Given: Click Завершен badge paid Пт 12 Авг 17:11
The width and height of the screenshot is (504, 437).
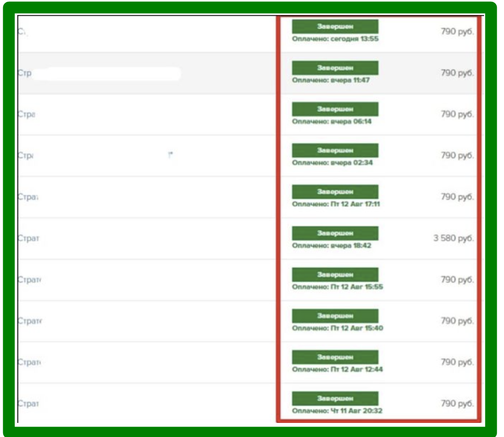Looking at the screenshot, I should click(x=335, y=192).
